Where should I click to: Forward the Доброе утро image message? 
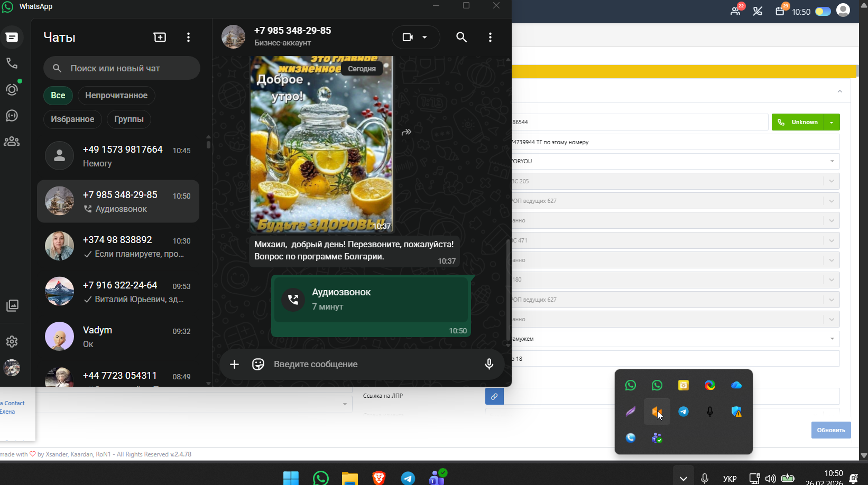click(x=407, y=132)
